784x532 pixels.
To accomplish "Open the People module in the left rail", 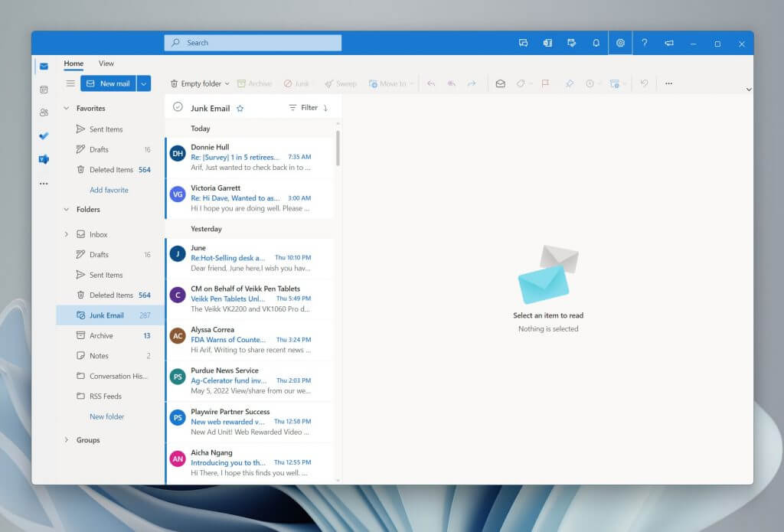I will (44, 113).
